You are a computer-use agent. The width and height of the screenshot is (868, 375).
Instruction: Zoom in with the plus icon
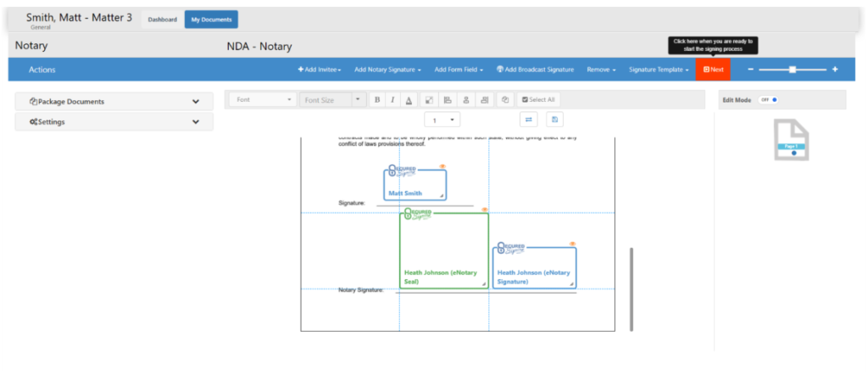pos(835,70)
